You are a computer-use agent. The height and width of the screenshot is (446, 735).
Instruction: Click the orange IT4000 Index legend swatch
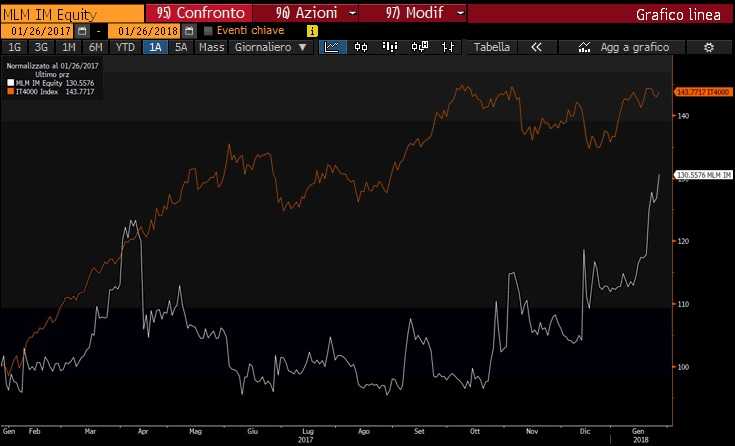point(11,91)
